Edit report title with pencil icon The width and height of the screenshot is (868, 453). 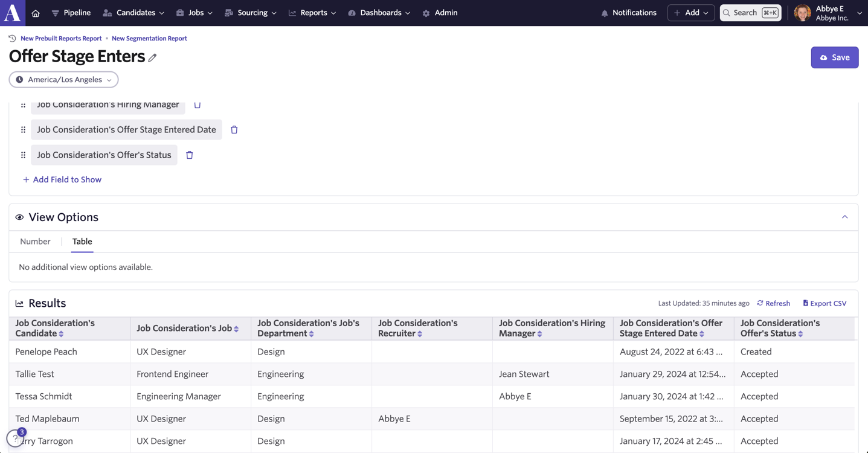153,57
